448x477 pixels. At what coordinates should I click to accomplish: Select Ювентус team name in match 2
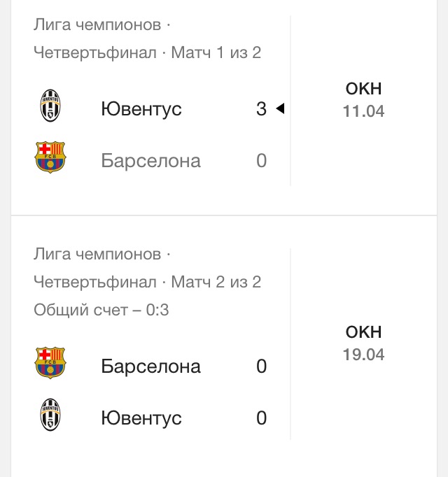[x=141, y=418]
